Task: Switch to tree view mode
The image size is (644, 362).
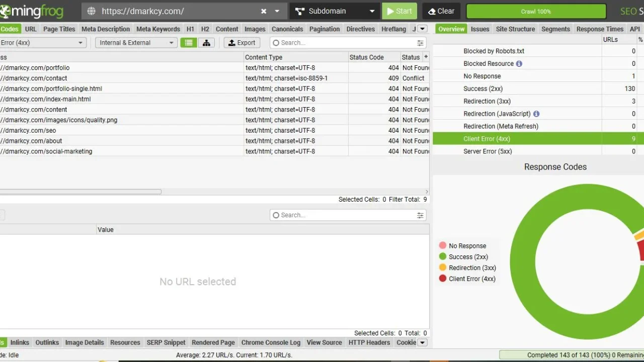Action: point(206,42)
